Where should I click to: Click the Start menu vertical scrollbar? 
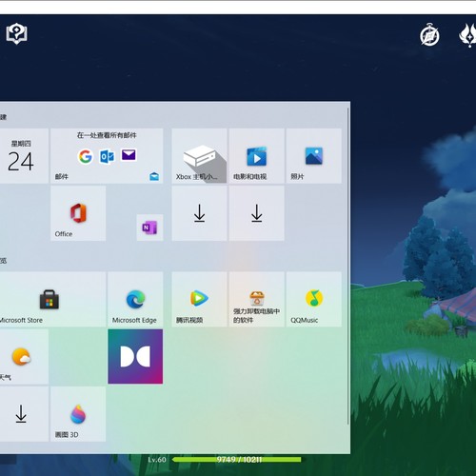[348, 267]
